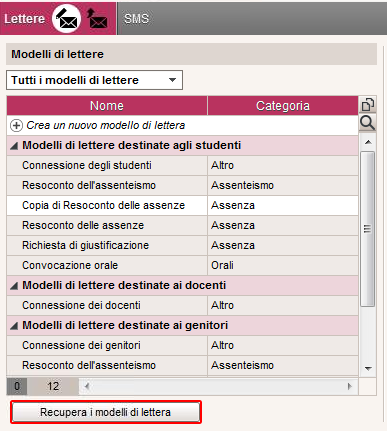
Task: Select Copia di Resoconto delle assenze
Action: [182, 205]
